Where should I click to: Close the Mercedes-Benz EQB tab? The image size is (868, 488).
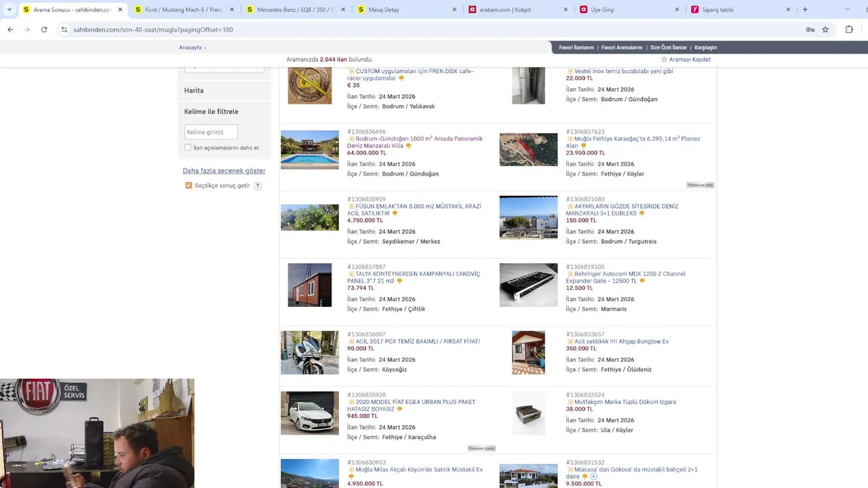pos(342,9)
